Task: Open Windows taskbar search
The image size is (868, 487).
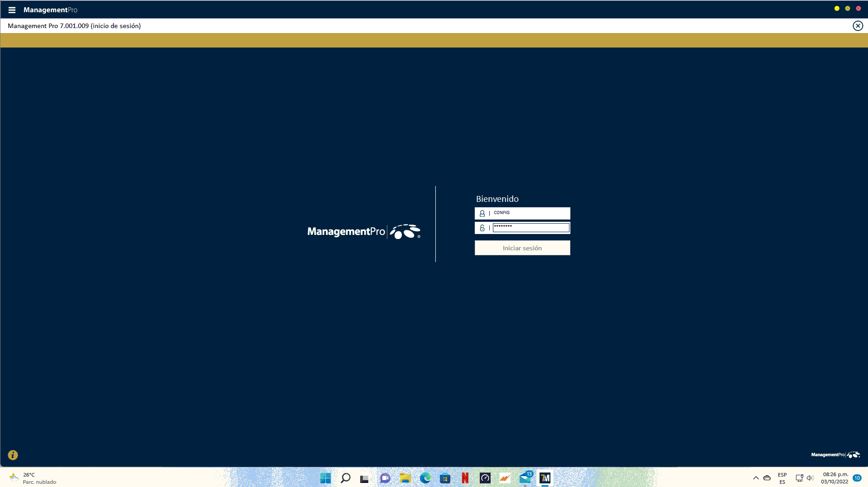Action: click(346, 478)
